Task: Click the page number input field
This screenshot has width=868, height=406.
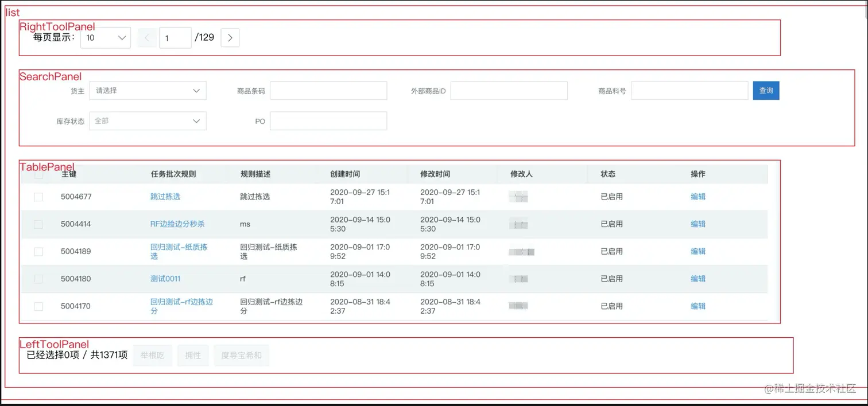Action: (175, 38)
